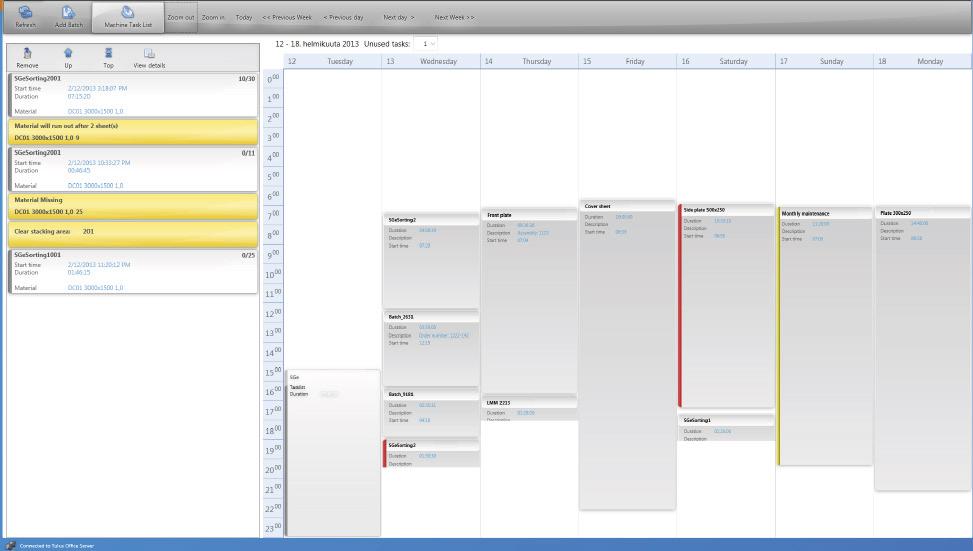Select the Material Missing warning
973x551 pixels.
coord(133,205)
